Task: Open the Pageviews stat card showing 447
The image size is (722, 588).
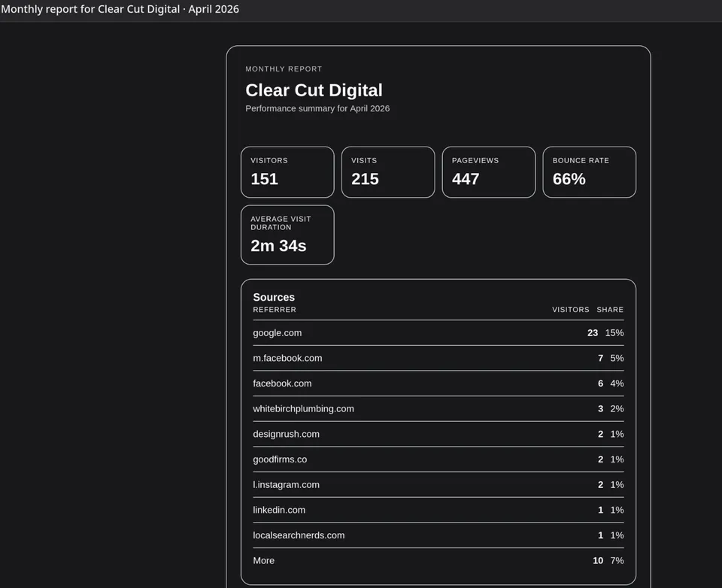Action: click(489, 172)
